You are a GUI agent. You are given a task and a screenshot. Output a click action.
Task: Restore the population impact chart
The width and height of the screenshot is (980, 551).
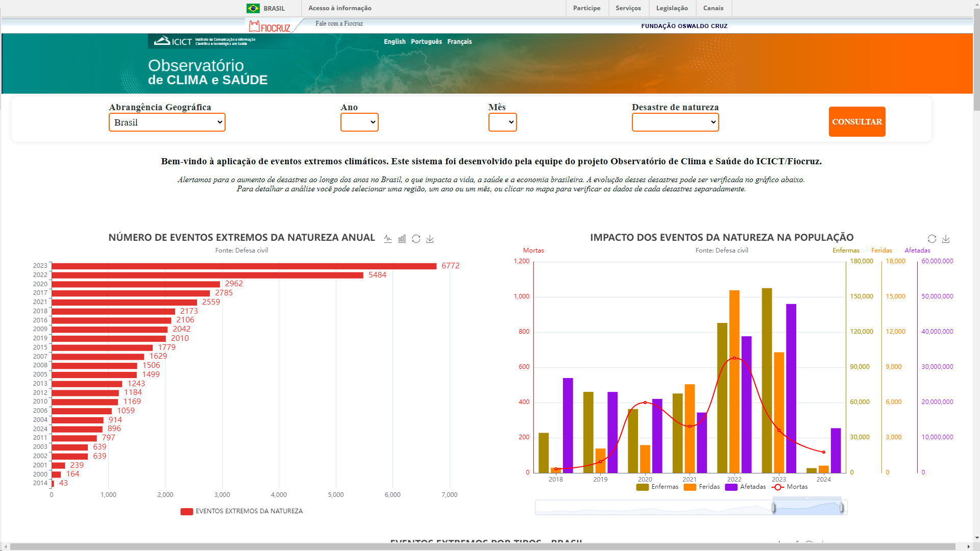pos(932,239)
